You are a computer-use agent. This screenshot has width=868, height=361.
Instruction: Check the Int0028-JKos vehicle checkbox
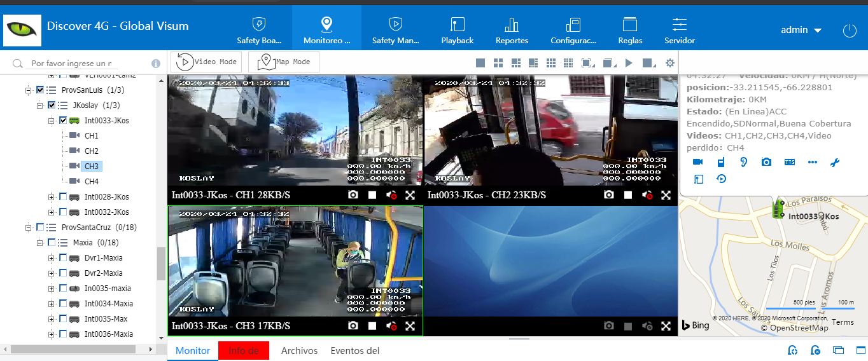pos(63,196)
